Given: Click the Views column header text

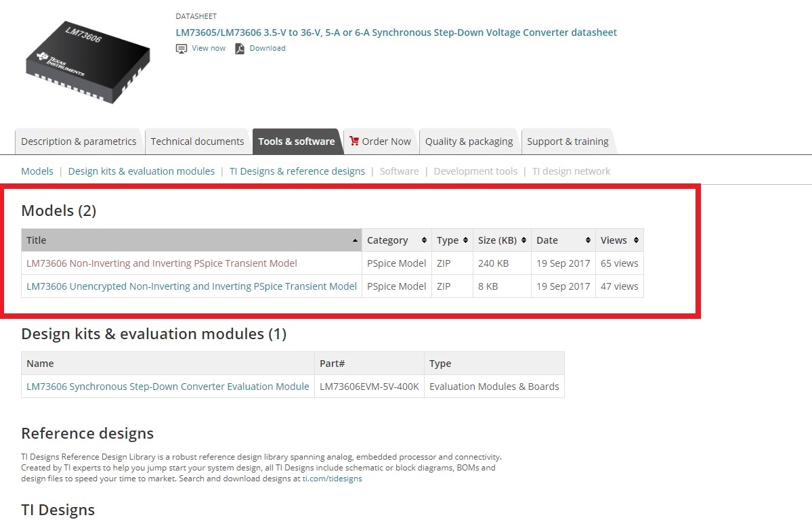Looking at the screenshot, I should [x=614, y=240].
